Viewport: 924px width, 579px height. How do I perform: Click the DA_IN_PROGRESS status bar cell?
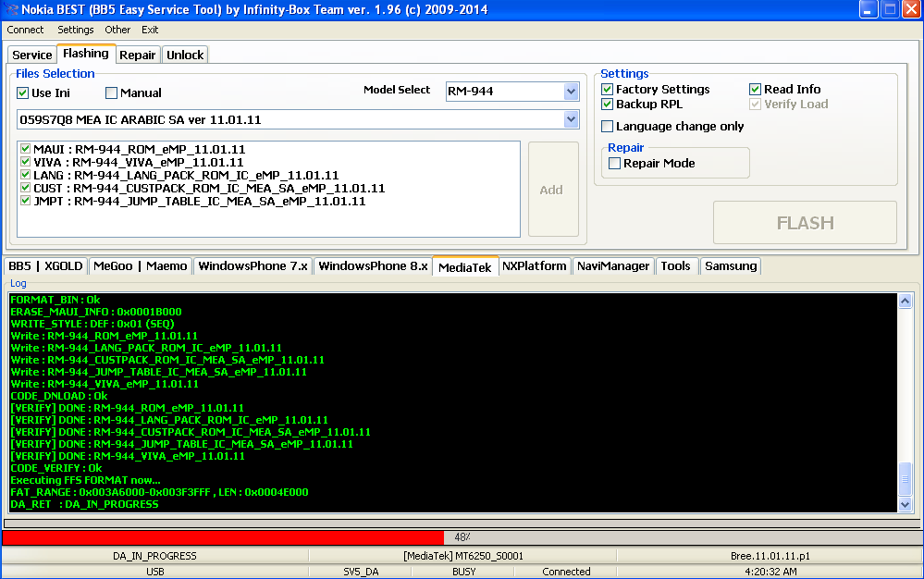click(x=155, y=556)
